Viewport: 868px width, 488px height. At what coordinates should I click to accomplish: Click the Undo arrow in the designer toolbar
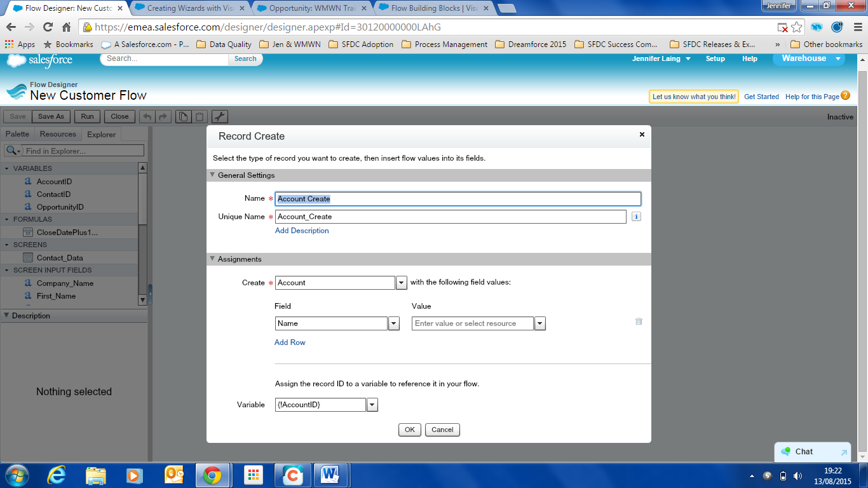point(147,116)
